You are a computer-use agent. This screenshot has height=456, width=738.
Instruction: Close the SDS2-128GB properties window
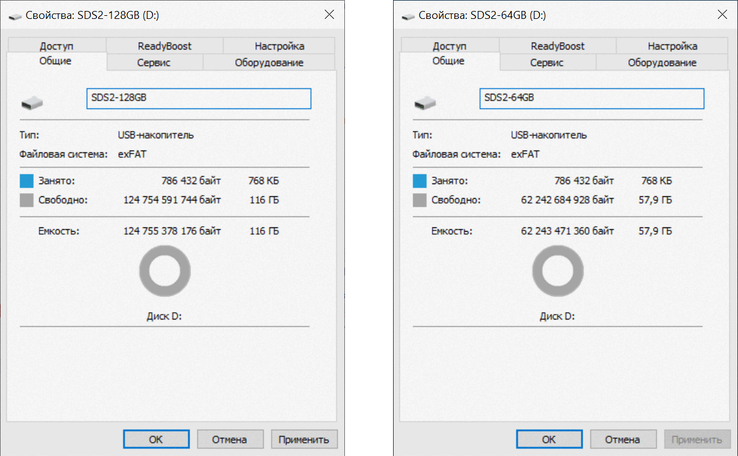tap(329, 15)
